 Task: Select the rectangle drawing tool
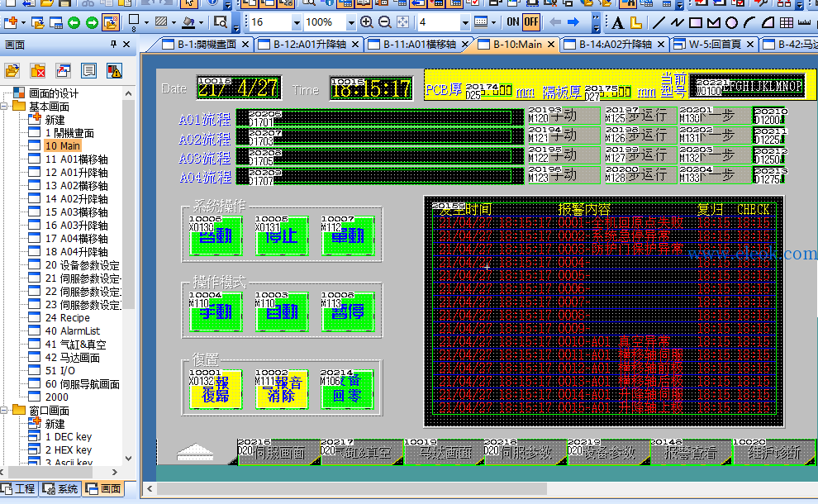tap(696, 22)
